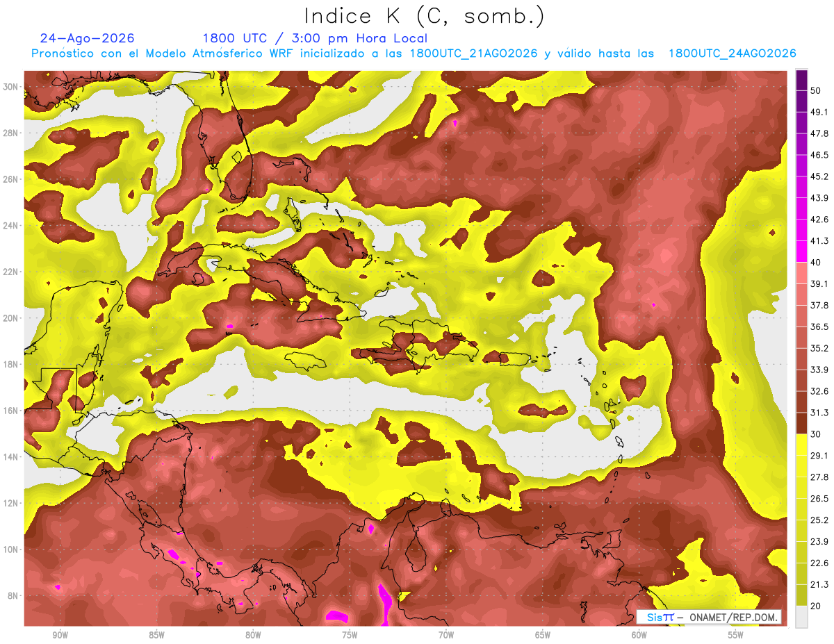The height and width of the screenshot is (644, 834).
Task: Click the '18N' latitude axis label
Action: click(10, 364)
